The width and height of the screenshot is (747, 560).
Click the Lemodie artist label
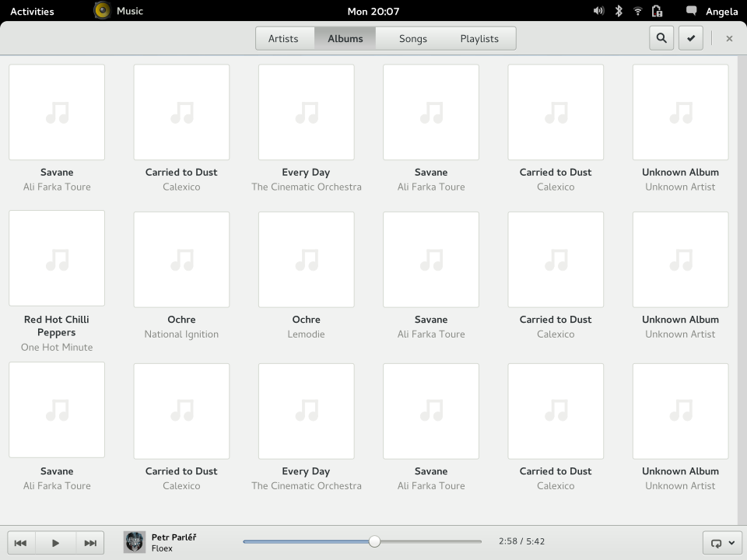coord(307,334)
